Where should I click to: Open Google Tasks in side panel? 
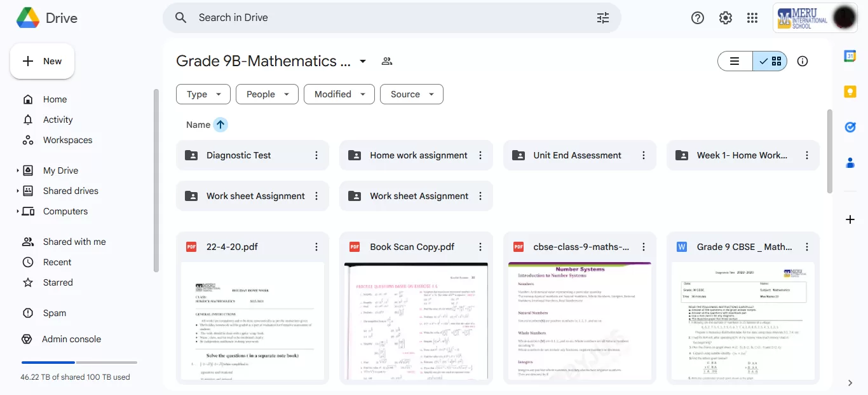(x=850, y=127)
